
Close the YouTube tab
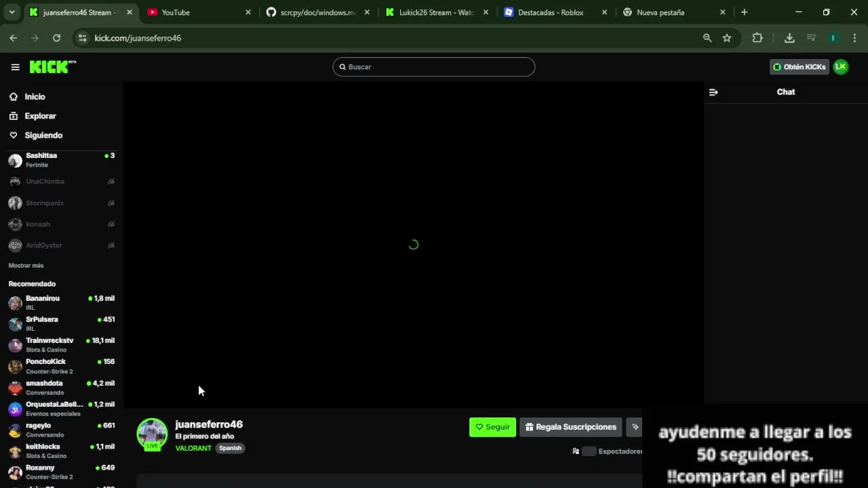pyautogui.click(x=248, y=12)
